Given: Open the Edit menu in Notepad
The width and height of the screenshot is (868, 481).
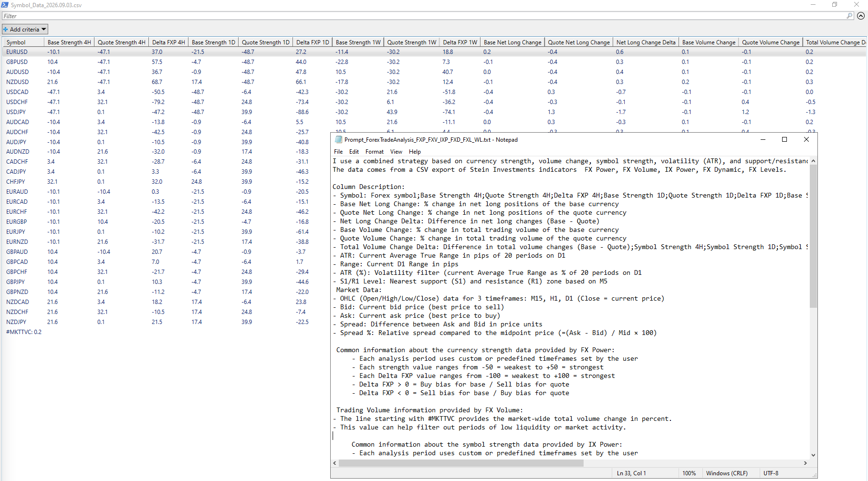Looking at the screenshot, I should click(x=354, y=151).
